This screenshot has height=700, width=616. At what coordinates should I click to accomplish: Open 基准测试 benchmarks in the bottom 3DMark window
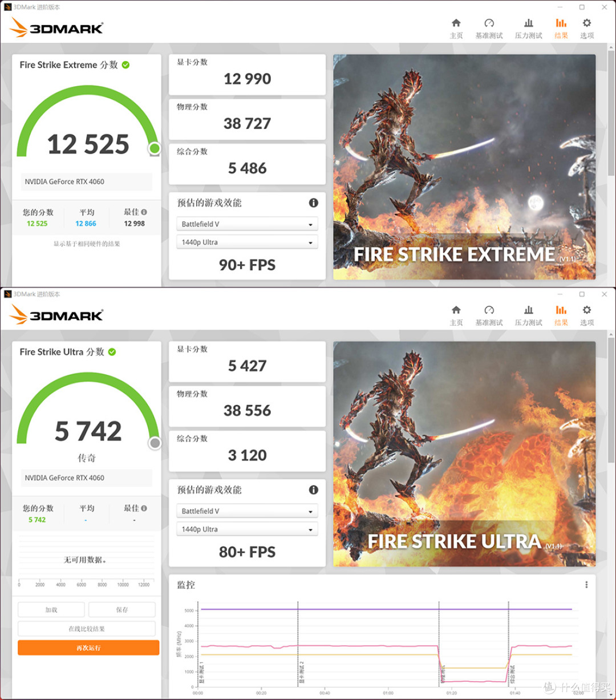489,315
